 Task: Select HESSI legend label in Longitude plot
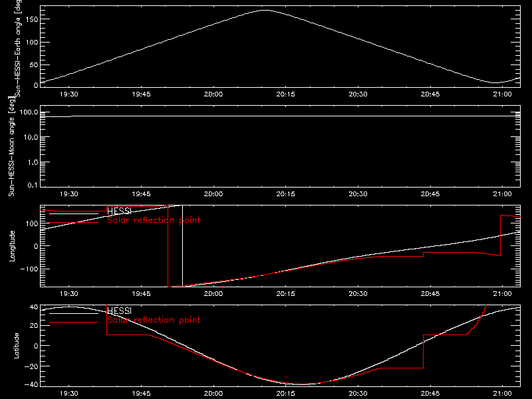[119, 211]
